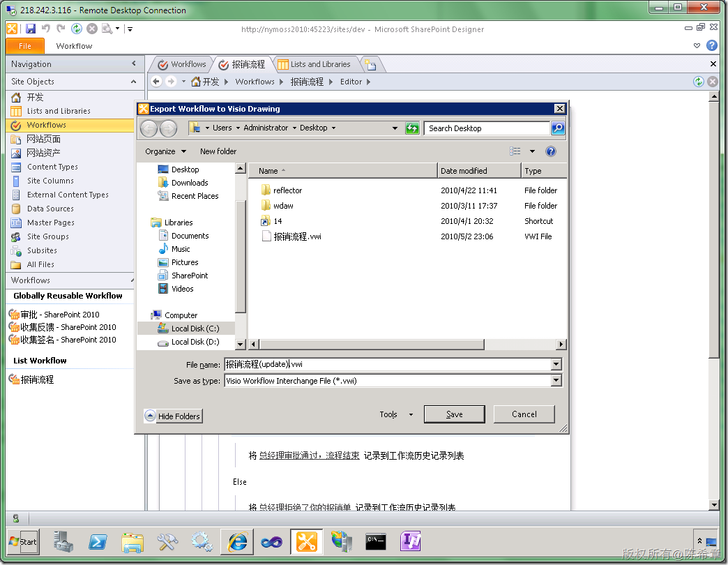Click New folder

point(218,151)
